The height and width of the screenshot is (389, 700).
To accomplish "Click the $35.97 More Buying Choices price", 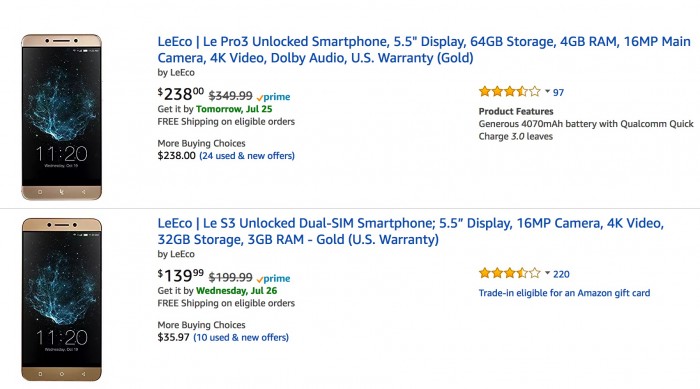I will click(x=174, y=337).
